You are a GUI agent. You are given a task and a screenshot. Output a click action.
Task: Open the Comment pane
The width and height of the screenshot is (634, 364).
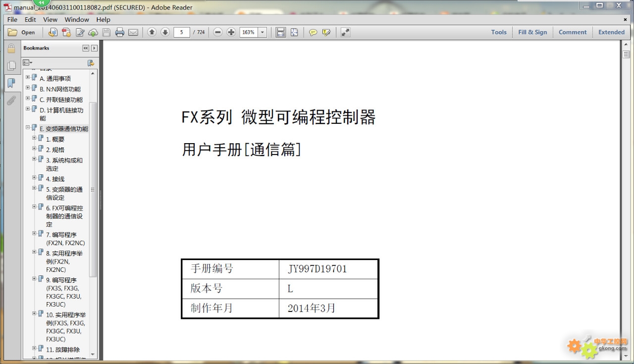[x=573, y=32]
